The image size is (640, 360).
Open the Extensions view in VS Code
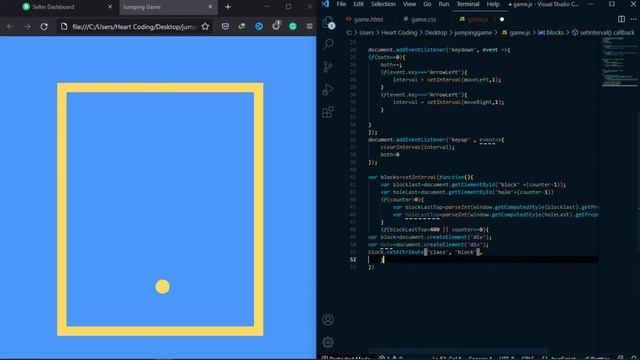coord(328,112)
